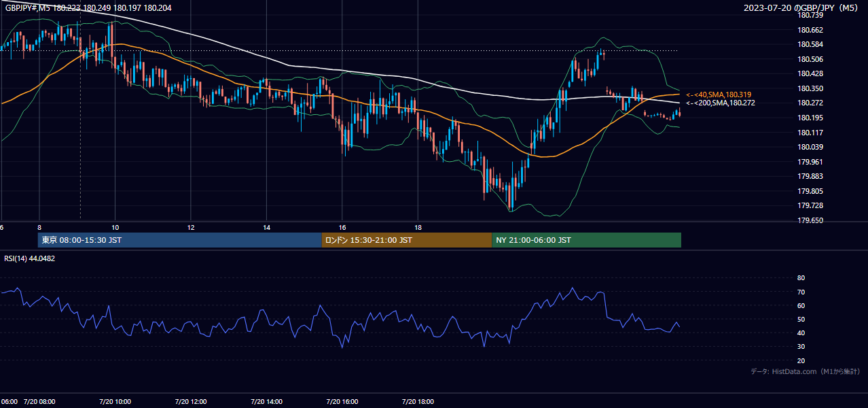Click the RSI(14) 44.0482 indicator label

[x=30, y=258]
